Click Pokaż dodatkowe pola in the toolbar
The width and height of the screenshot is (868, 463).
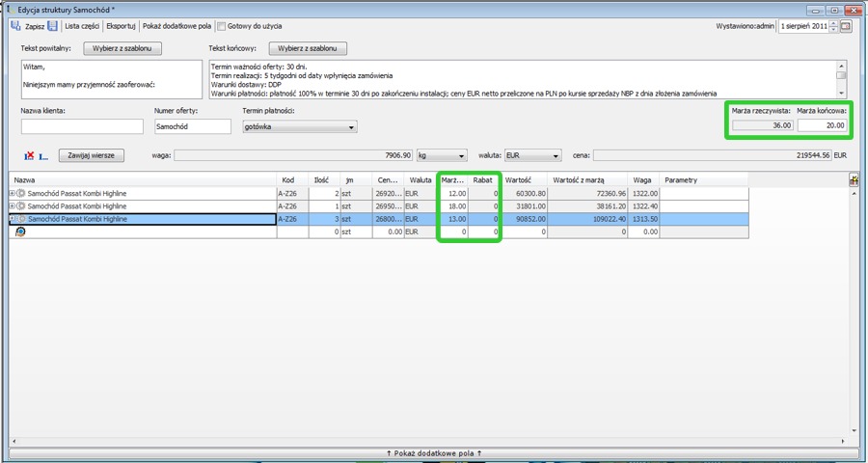(x=177, y=26)
